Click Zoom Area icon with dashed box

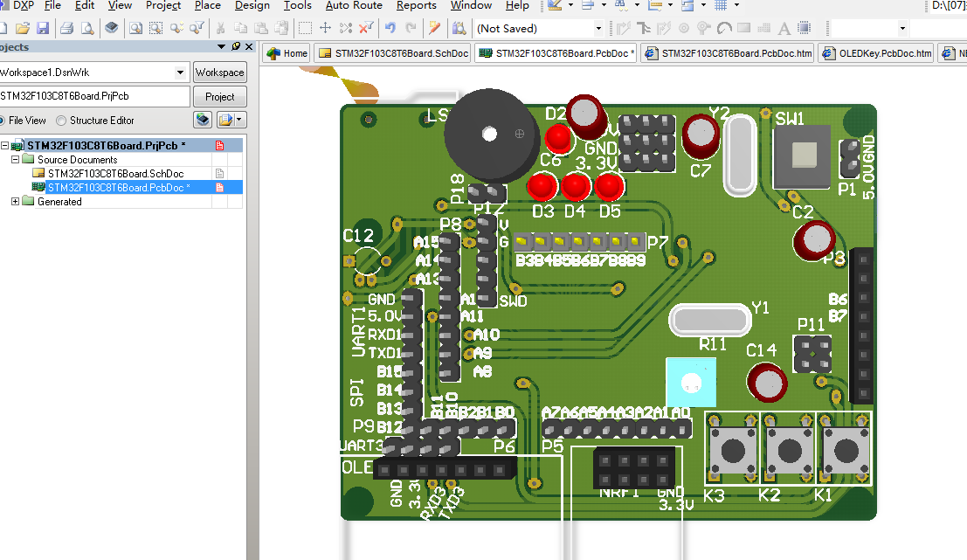[156, 28]
